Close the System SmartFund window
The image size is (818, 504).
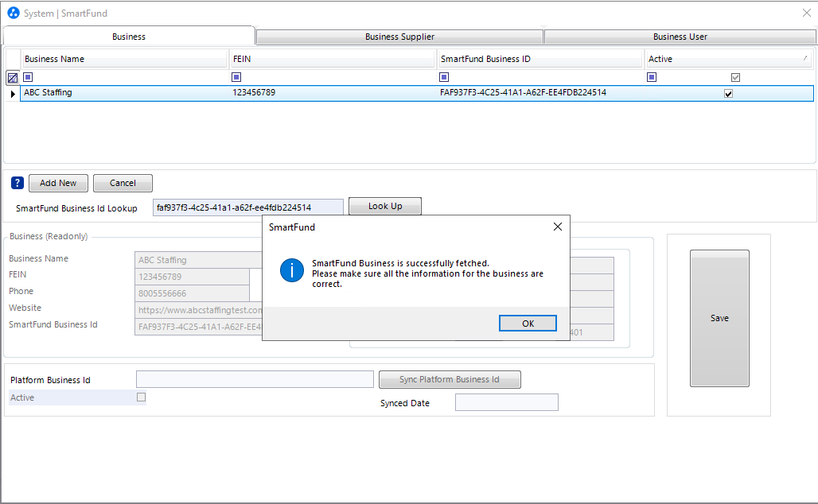point(807,13)
